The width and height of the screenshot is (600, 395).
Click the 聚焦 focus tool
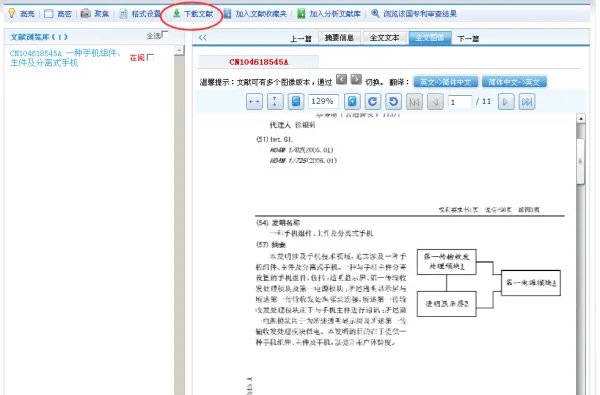[95, 13]
